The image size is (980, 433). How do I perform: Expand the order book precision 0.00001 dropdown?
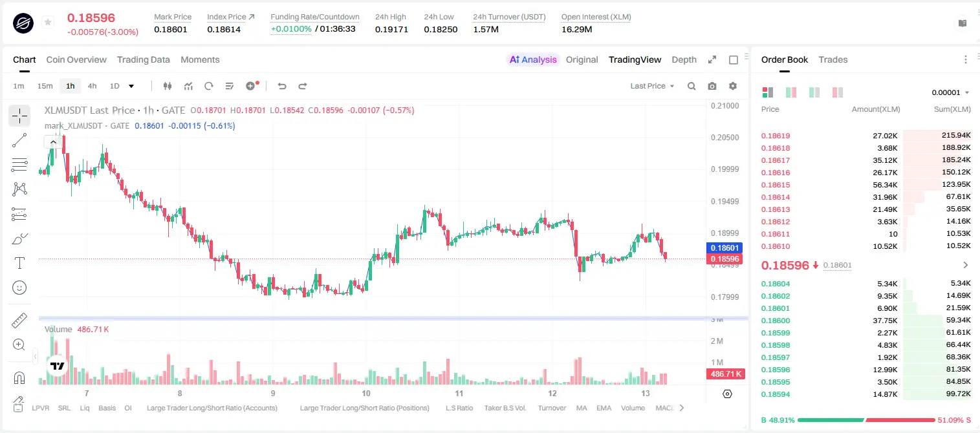click(950, 92)
